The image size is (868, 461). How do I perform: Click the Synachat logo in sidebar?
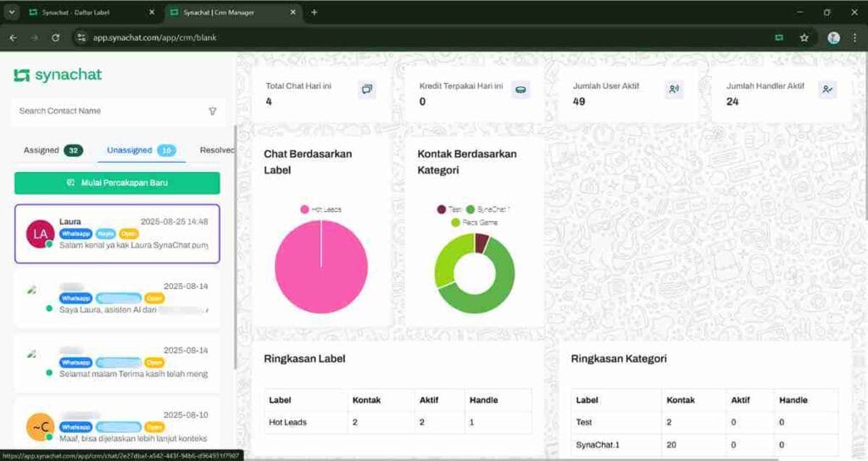click(58, 75)
